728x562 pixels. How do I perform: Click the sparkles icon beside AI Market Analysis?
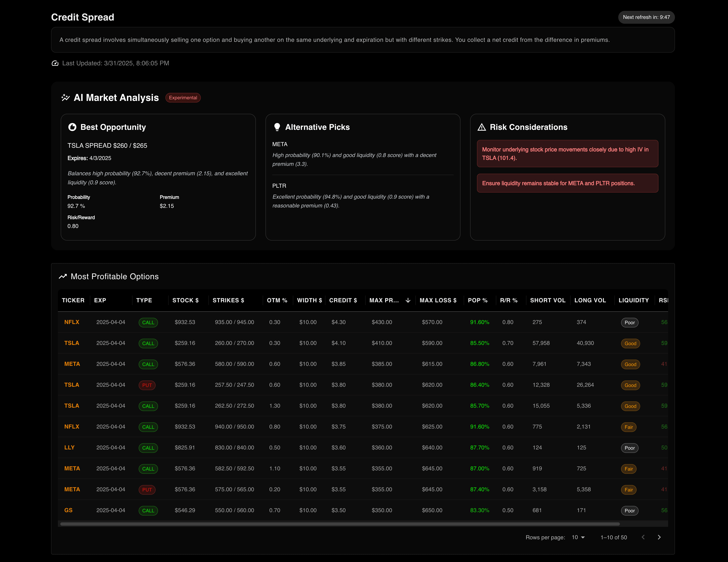pyautogui.click(x=65, y=98)
